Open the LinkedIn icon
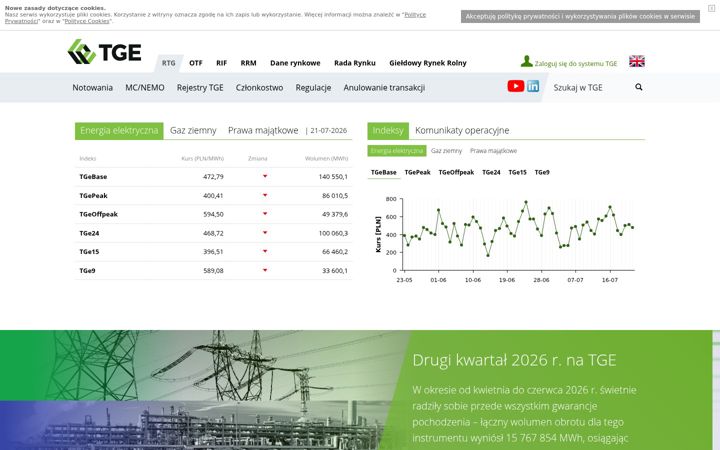 [x=533, y=86]
